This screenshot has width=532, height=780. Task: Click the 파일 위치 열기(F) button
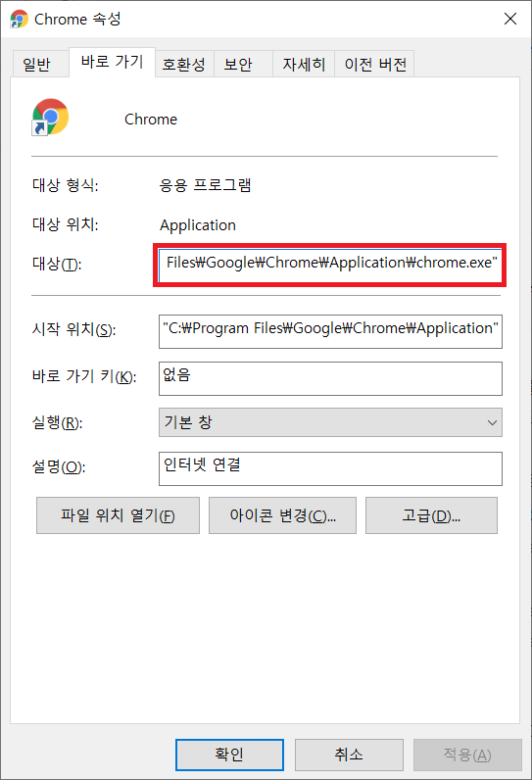click(x=118, y=515)
